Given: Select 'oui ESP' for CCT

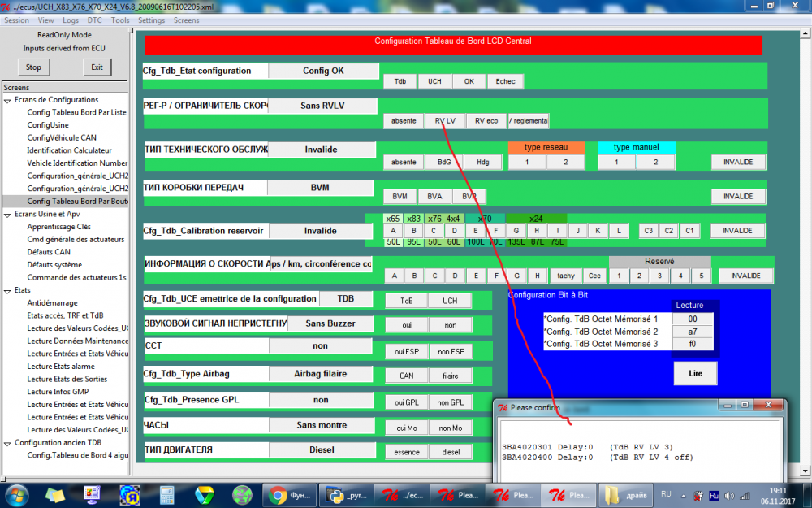Looking at the screenshot, I should click(407, 351).
